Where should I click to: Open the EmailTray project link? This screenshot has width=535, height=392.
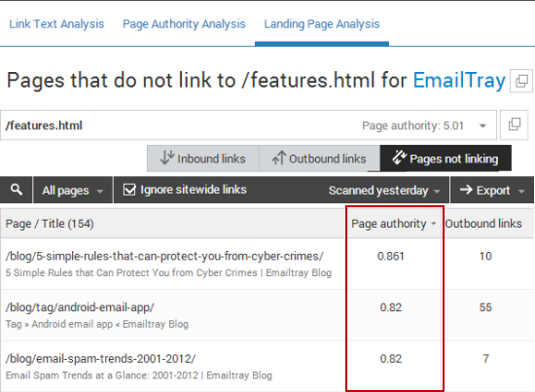tap(459, 81)
